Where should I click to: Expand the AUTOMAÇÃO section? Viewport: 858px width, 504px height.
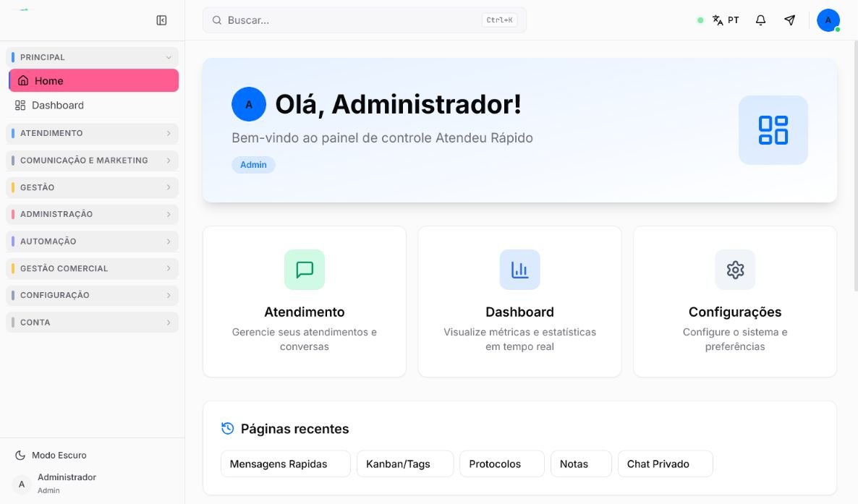[x=93, y=242]
